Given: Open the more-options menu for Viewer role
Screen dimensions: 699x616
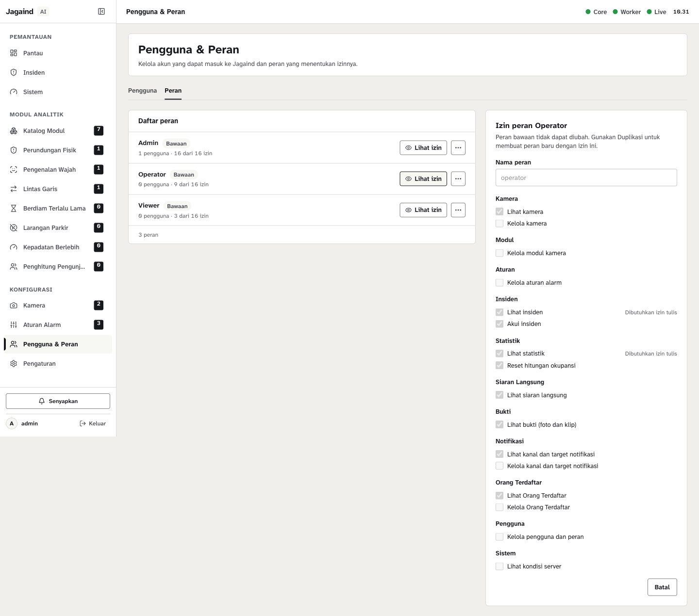Looking at the screenshot, I should click(458, 210).
